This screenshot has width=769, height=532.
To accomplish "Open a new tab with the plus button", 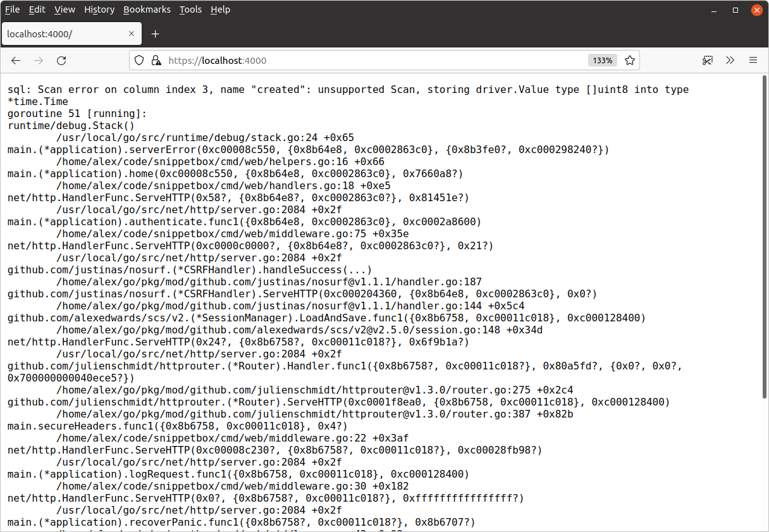I will click(156, 34).
